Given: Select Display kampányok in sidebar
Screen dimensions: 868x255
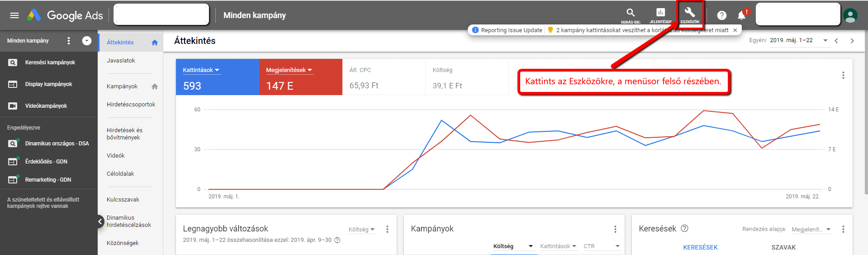Looking at the screenshot, I should click(x=49, y=84).
